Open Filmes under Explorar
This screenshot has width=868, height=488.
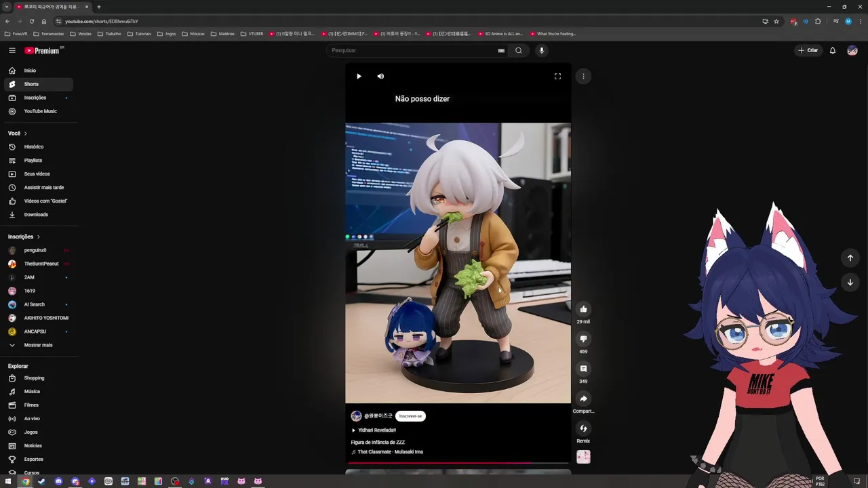pos(39,405)
